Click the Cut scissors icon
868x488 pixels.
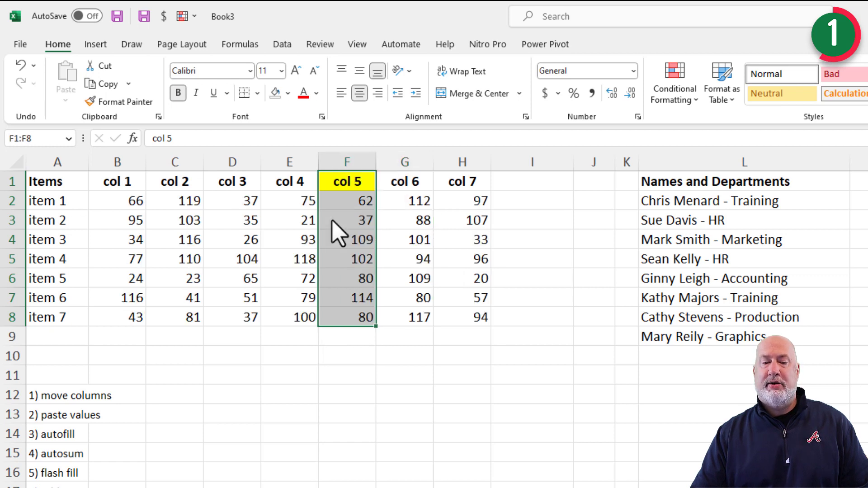click(90, 66)
